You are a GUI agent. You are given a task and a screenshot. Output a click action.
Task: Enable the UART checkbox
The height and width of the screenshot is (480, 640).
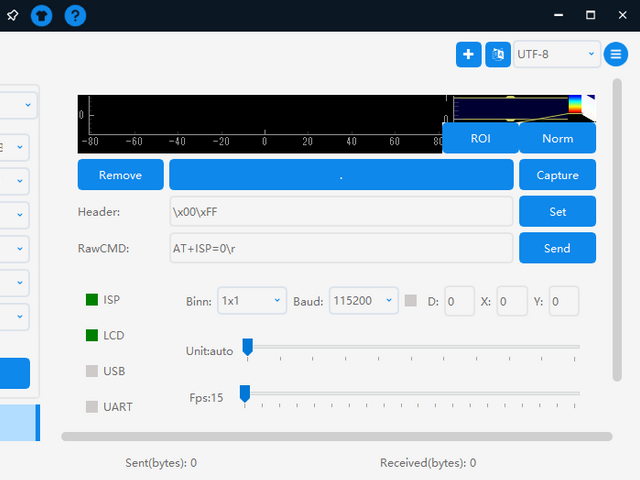click(x=92, y=407)
